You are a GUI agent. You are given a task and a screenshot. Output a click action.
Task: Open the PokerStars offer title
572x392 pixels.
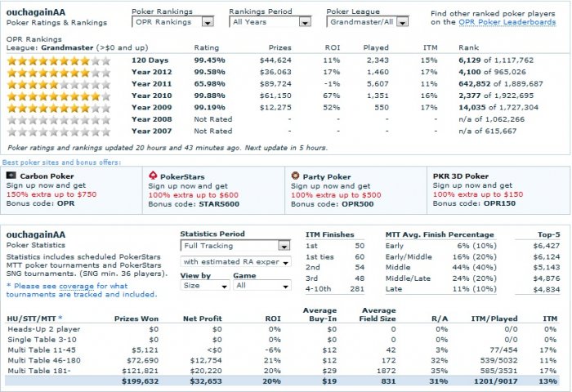[x=182, y=177]
